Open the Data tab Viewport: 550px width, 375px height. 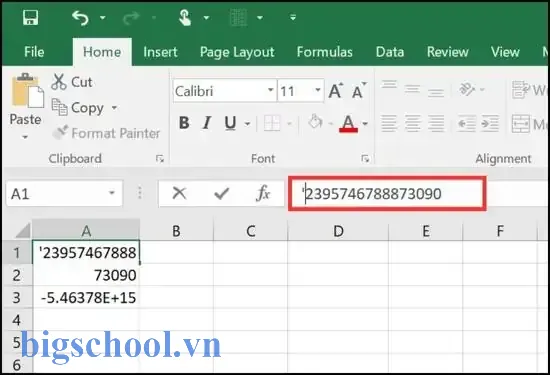pos(390,52)
